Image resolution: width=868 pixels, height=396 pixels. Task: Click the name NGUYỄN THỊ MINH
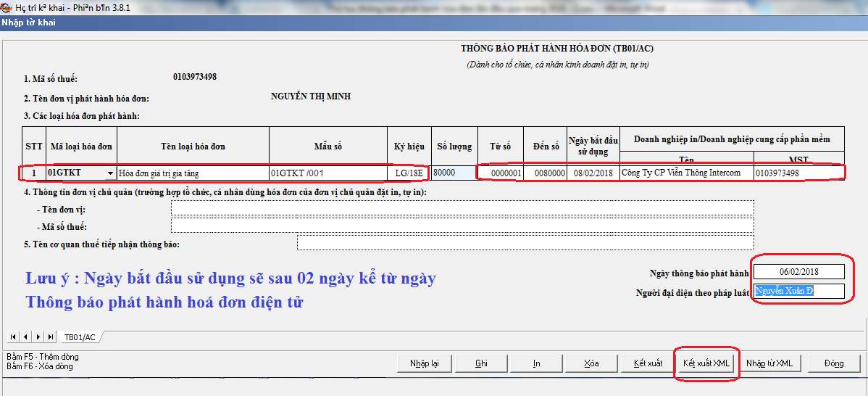311,96
